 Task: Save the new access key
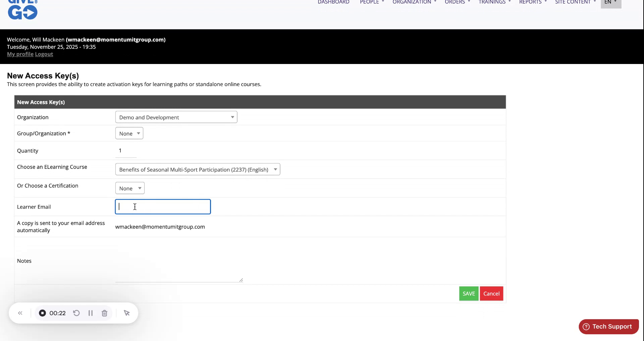(469, 293)
